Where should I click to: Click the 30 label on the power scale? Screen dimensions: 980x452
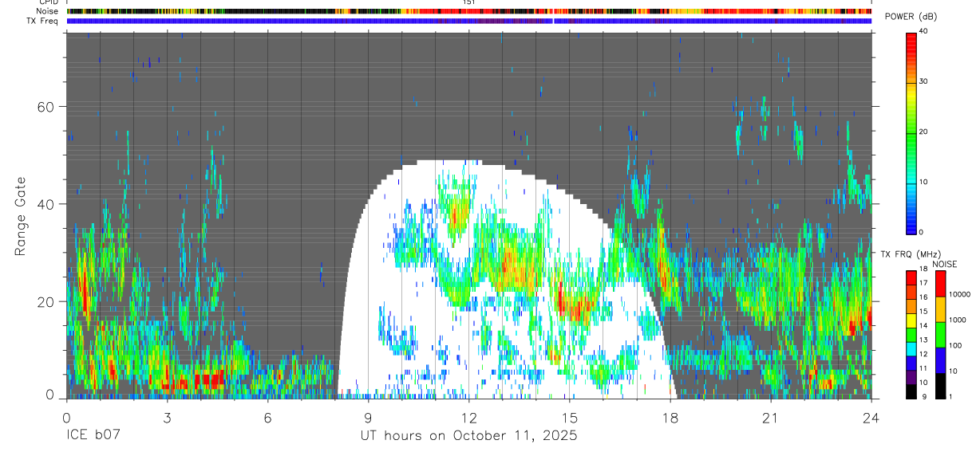pos(924,81)
